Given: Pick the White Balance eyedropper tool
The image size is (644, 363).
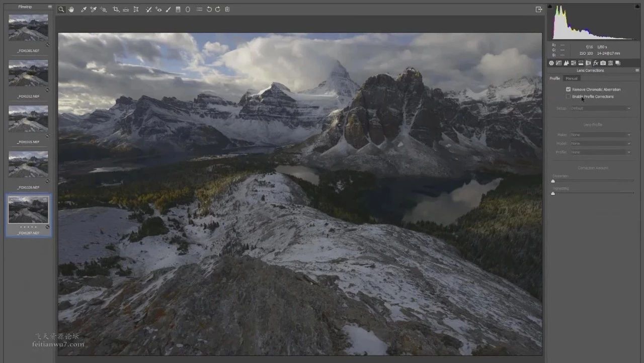Looking at the screenshot, I should pyautogui.click(x=84, y=10).
